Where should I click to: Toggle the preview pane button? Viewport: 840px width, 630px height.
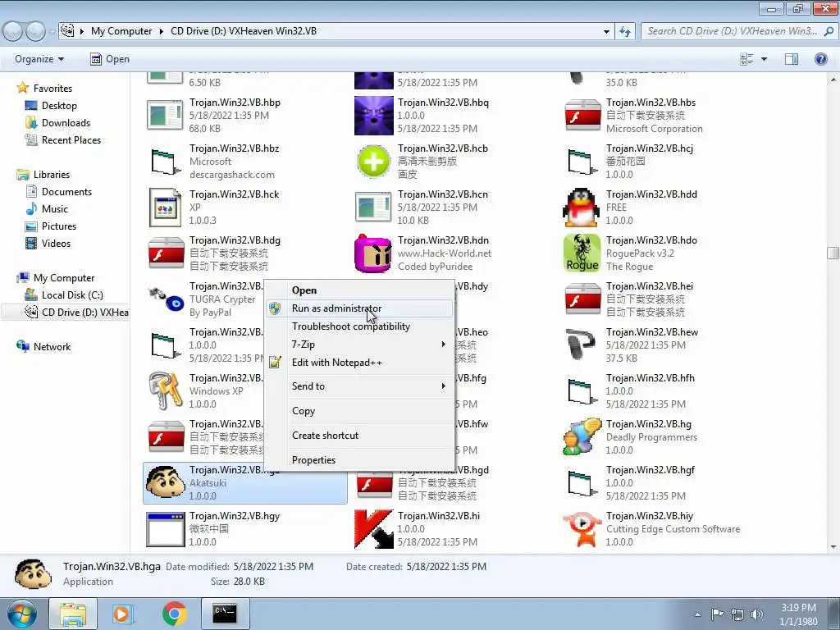[792, 59]
